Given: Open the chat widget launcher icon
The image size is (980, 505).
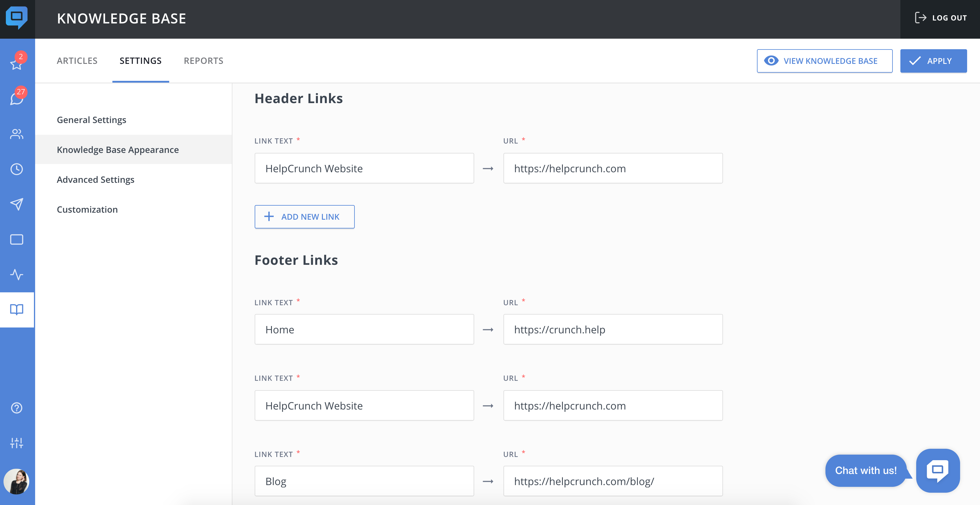Looking at the screenshot, I should point(938,470).
